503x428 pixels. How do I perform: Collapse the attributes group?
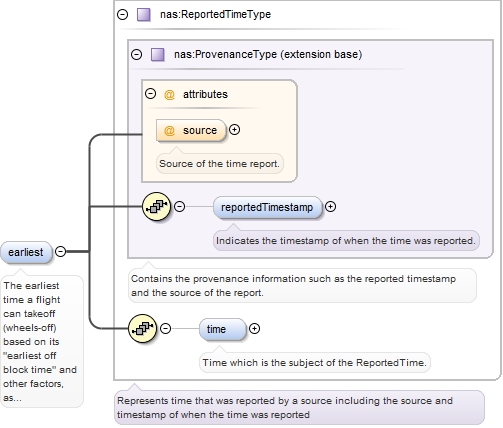tap(151, 94)
